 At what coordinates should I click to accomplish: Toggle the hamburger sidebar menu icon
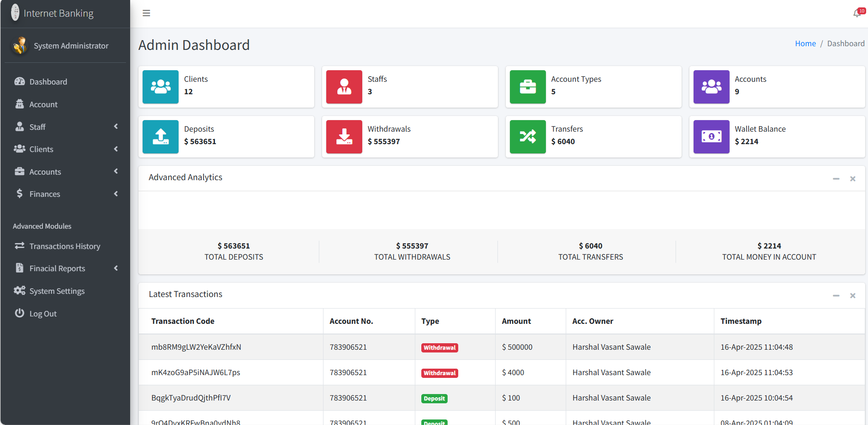coord(146,13)
